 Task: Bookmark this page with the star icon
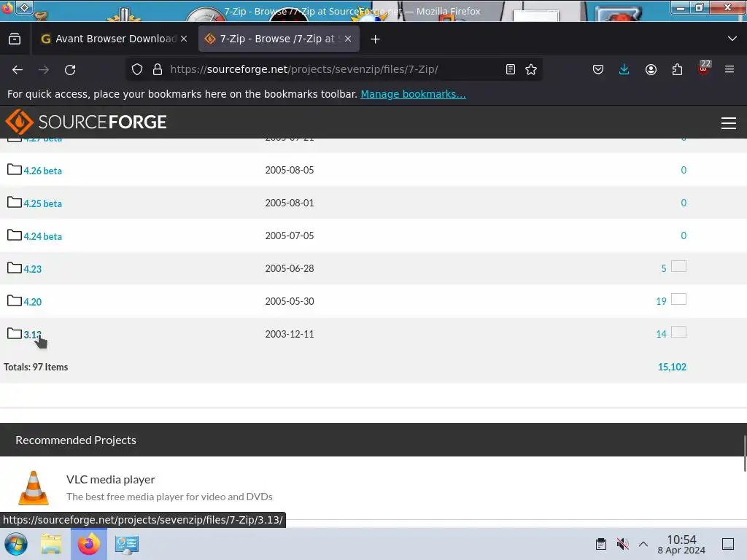pyautogui.click(x=531, y=69)
